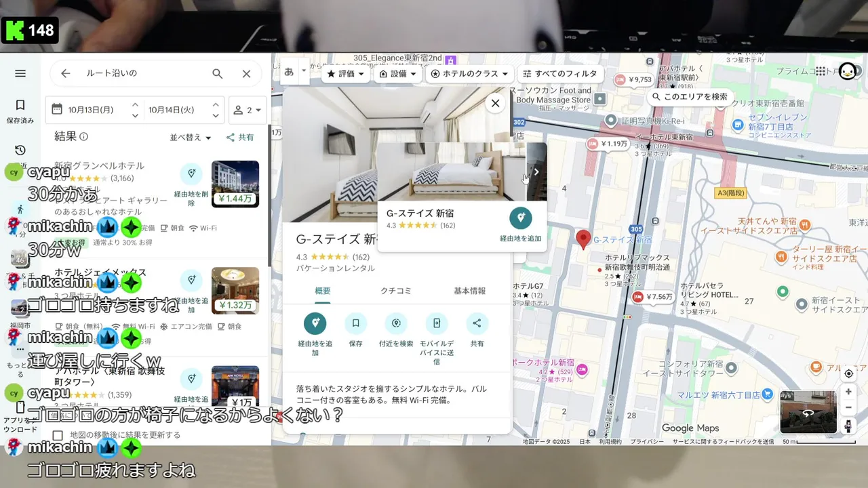This screenshot has height=488, width=868.
Task: Open the プライバシー privacy link
Action: coord(647,441)
